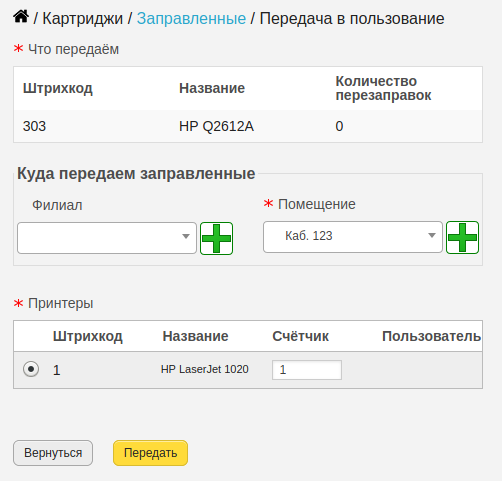Add new room with green plus icon
The width and height of the screenshot is (502, 481).
tap(462, 238)
